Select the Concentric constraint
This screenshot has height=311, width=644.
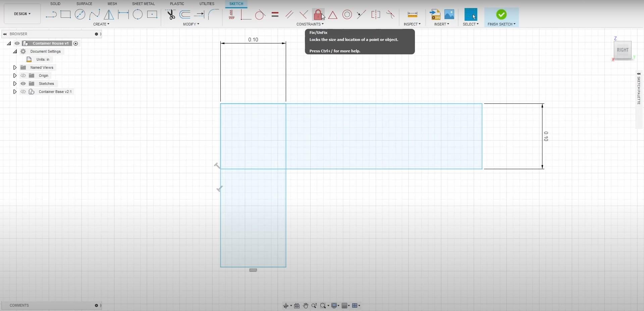coord(347,14)
